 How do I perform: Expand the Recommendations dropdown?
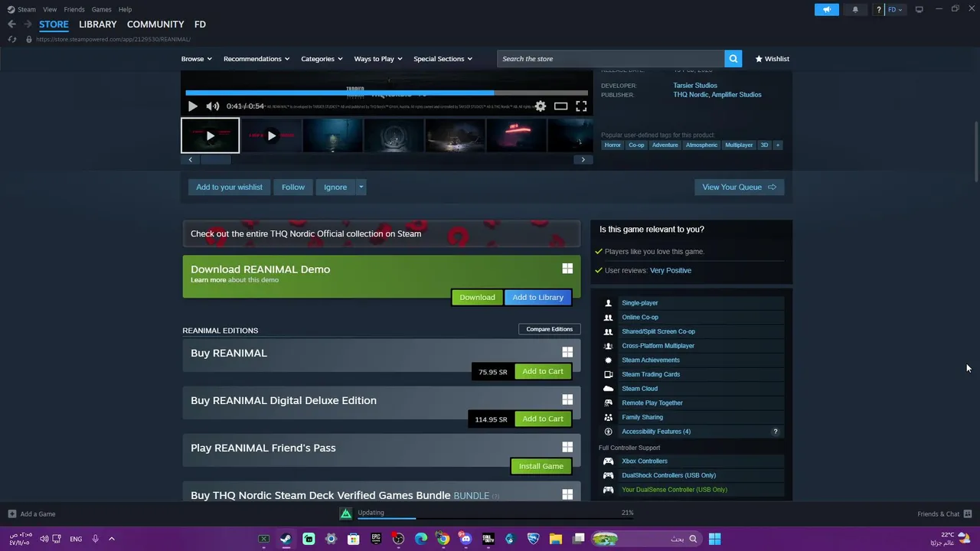pyautogui.click(x=256, y=59)
